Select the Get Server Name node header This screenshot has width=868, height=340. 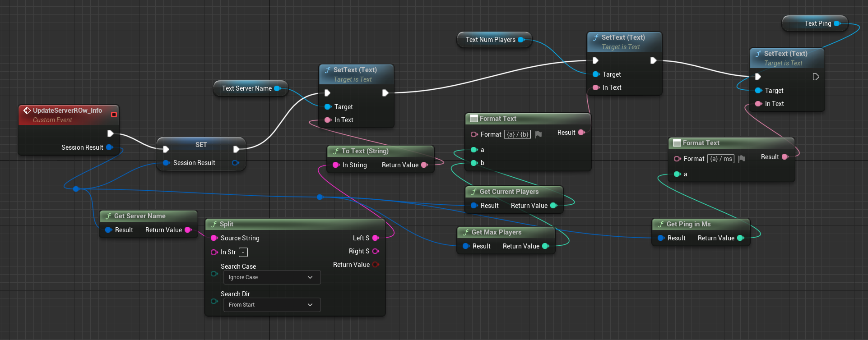[x=139, y=216]
